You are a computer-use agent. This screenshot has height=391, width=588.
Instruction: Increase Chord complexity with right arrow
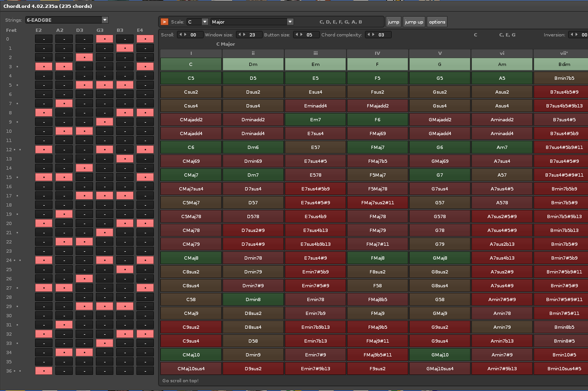tap(374, 35)
